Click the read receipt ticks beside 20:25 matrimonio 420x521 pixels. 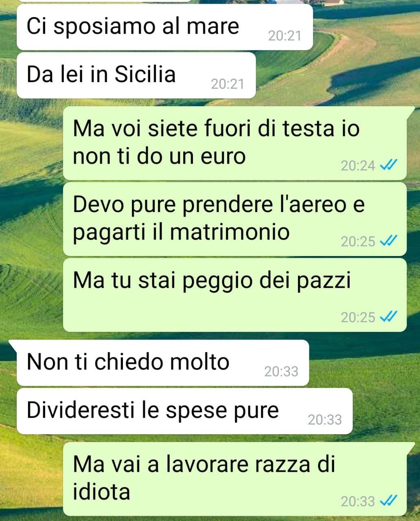[388, 241]
